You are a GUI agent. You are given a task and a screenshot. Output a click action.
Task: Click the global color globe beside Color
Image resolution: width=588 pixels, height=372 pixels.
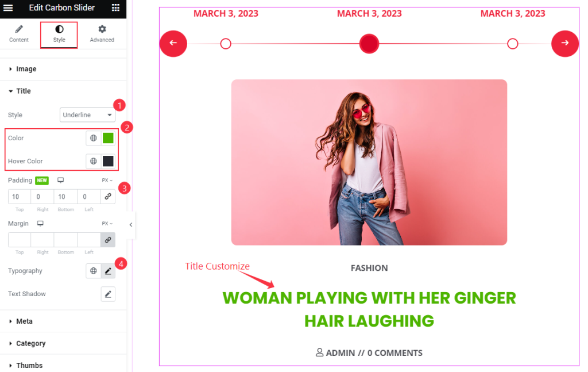[x=94, y=138]
